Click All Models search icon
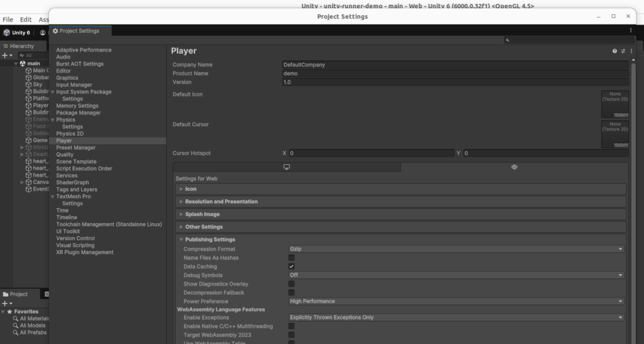The image size is (644, 344). pyautogui.click(x=16, y=326)
